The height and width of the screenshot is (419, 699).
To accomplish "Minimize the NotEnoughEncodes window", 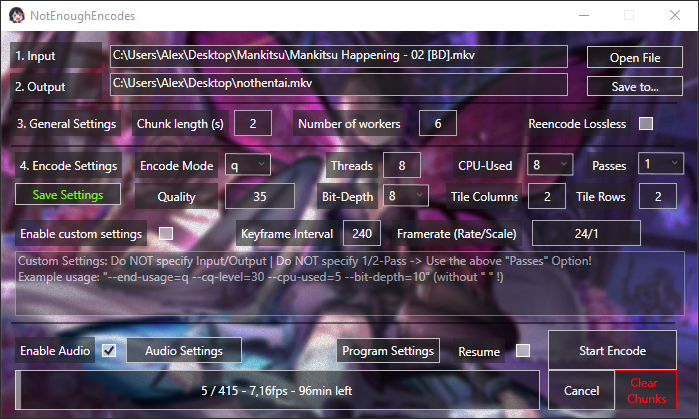I will click(584, 15).
